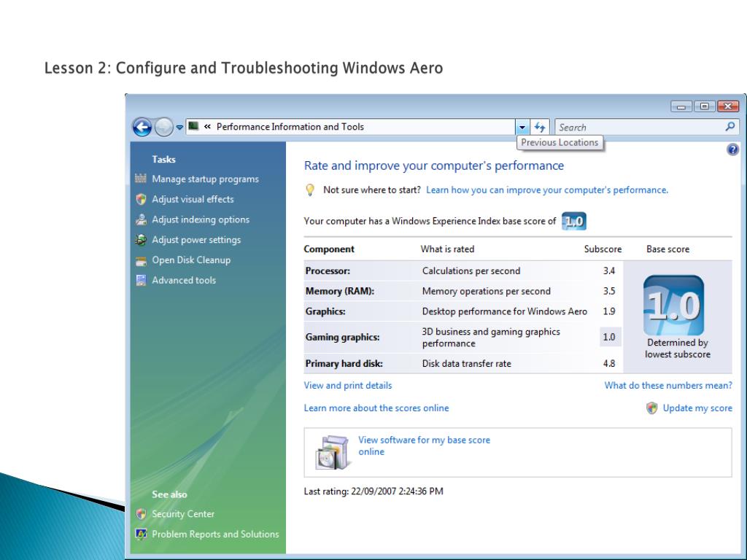Viewport: 747px width, 560px height.
Task: Open Manage startup programs task
Action: (205, 179)
